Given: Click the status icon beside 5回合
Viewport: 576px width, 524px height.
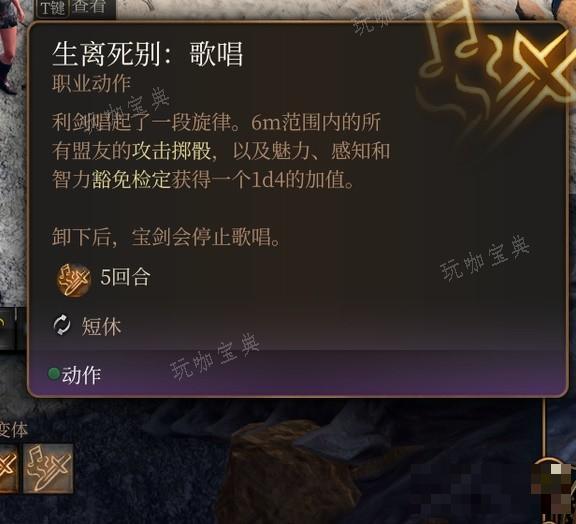Looking at the screenshot, I should (73, 280).
